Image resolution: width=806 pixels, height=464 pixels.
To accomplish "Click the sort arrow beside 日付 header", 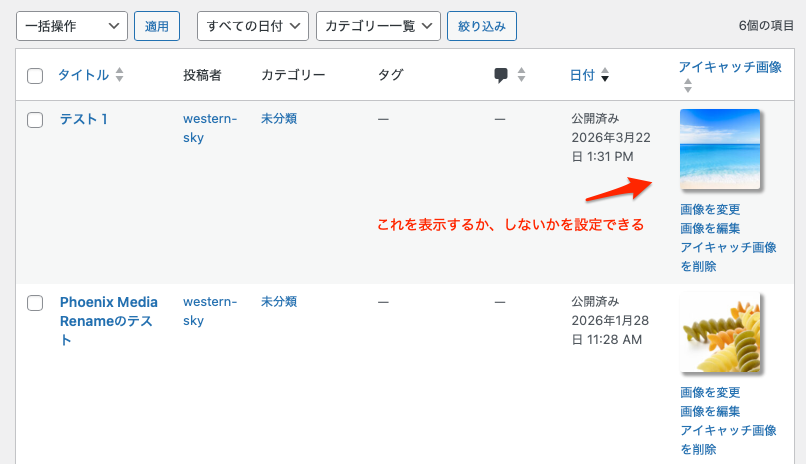I will click(x=605, y=76).
